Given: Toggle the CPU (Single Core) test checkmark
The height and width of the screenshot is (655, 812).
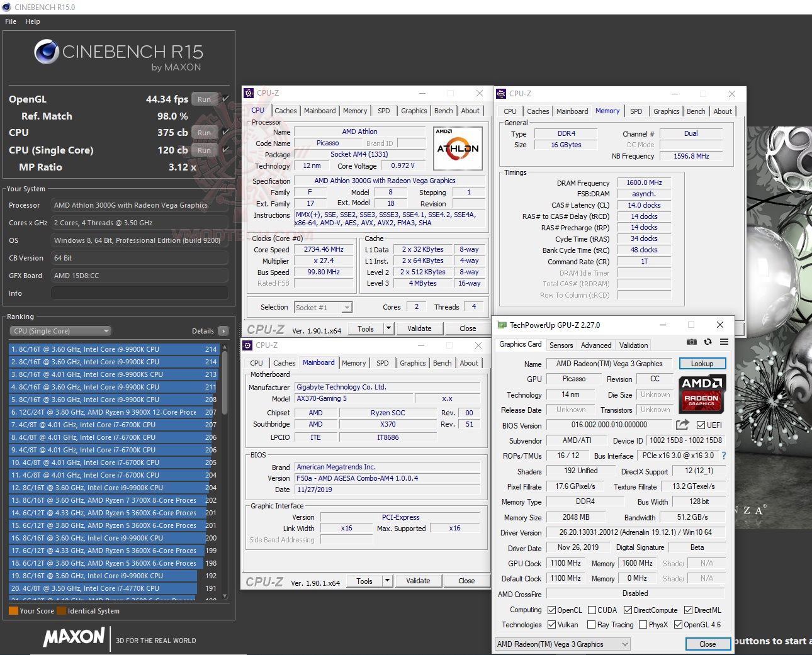Looking at the screenshot, I should point(225,150).
